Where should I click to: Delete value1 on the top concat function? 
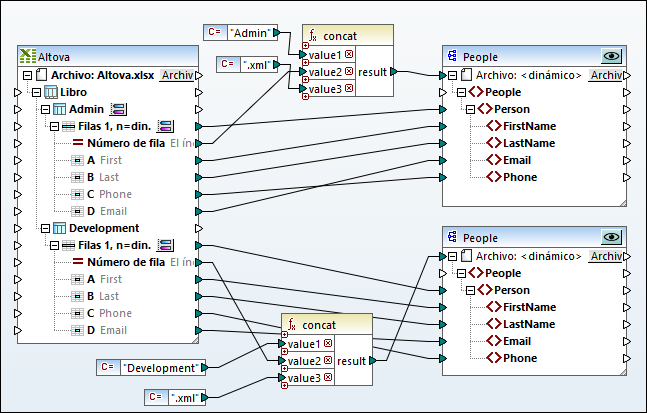coord(348,55)
